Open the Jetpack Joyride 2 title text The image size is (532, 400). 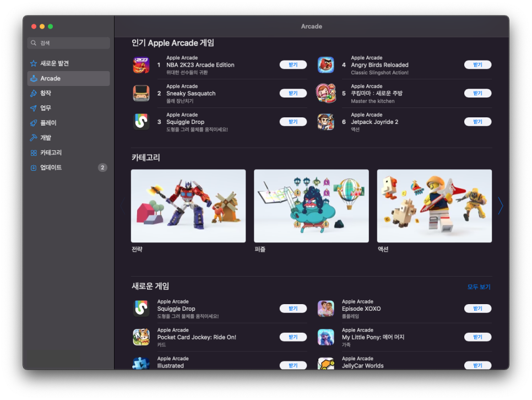click(374, 122)
